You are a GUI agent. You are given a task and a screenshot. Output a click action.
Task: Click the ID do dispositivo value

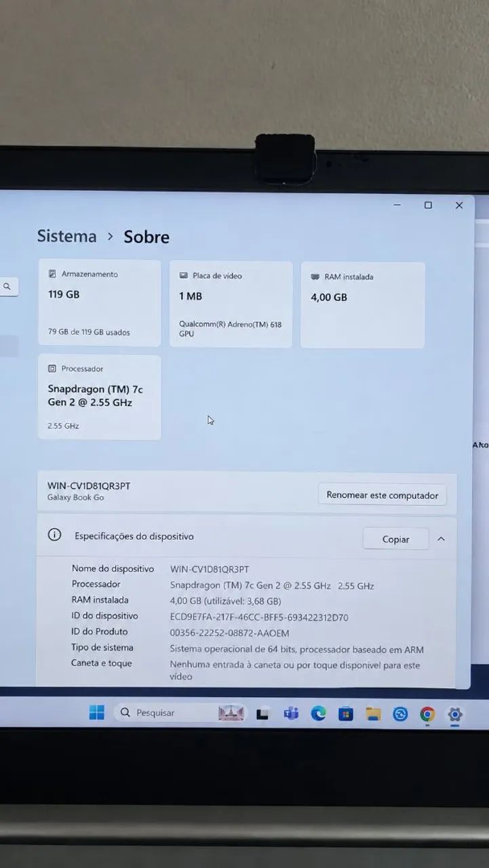point(259,618)
